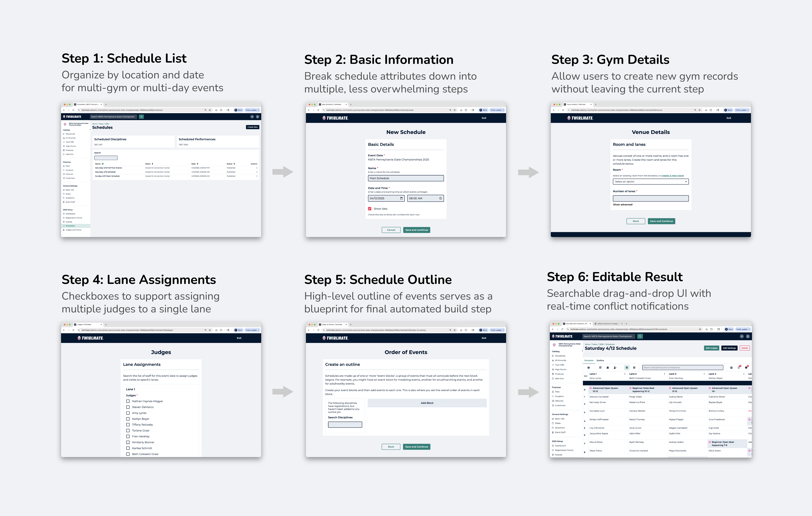
Task: Click the pink dot on Advanced Open Queen 10-12
Action: point(591,388)
